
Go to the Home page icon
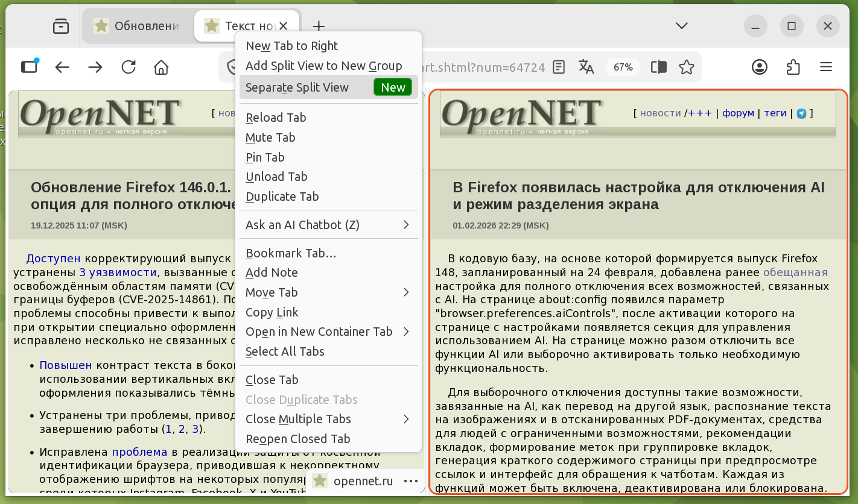click(x=161, y=67)
